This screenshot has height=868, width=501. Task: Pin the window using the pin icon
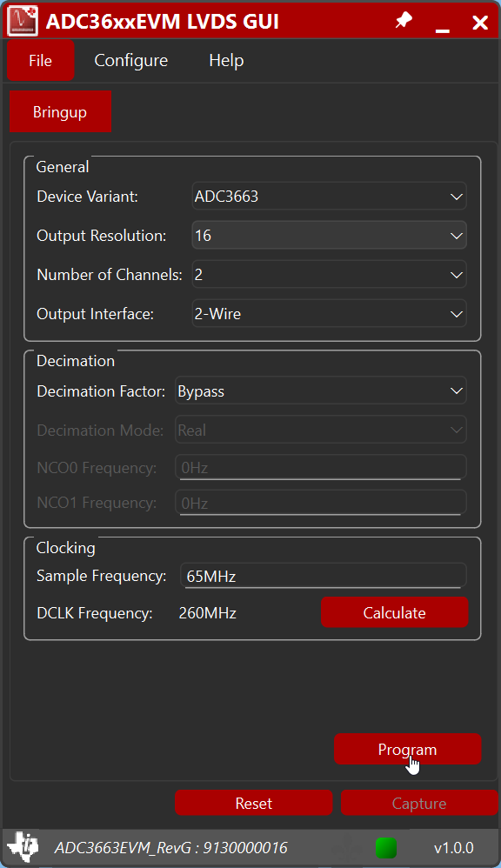click(x=403, y=20)
